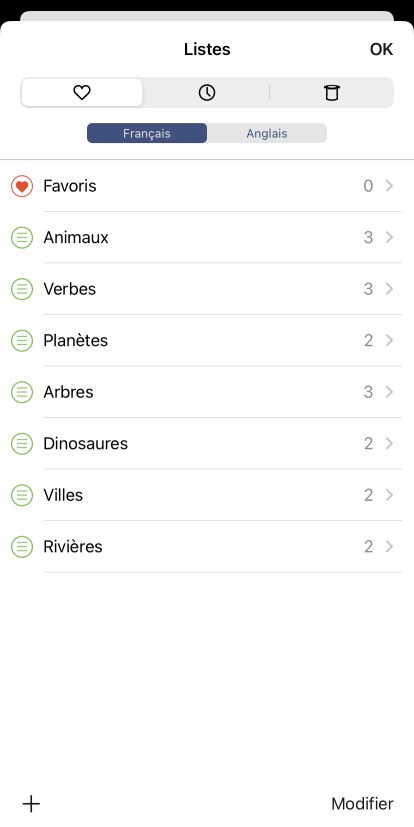Tap the Modifier button
414x827 pixels.
click(362, 804)
